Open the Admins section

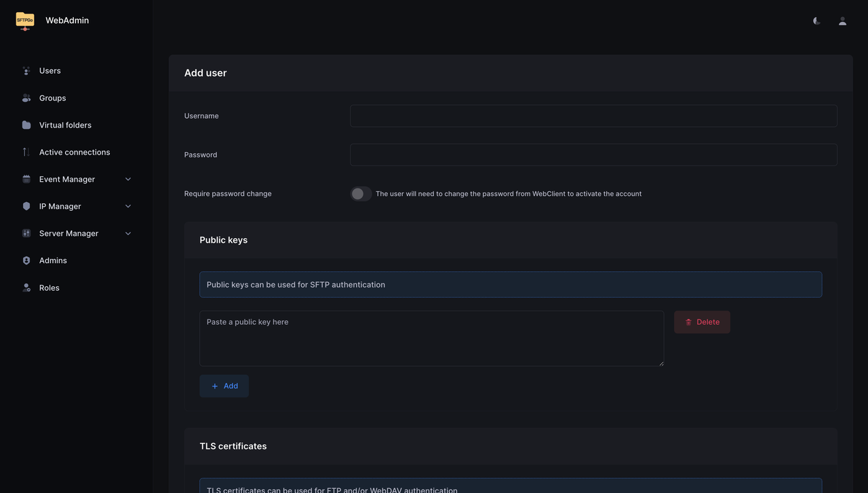53,260
